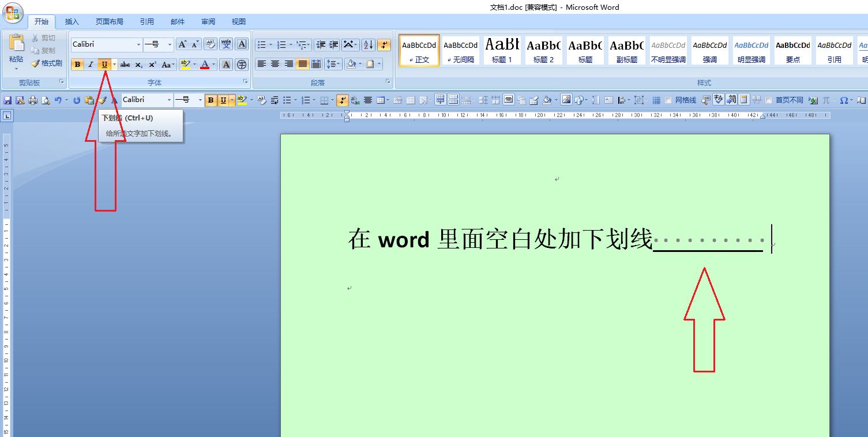Open the bullets list dropdown arrow in the ribbon
The height and width of the screenshot is (437, 868).
tap(271, 44)
